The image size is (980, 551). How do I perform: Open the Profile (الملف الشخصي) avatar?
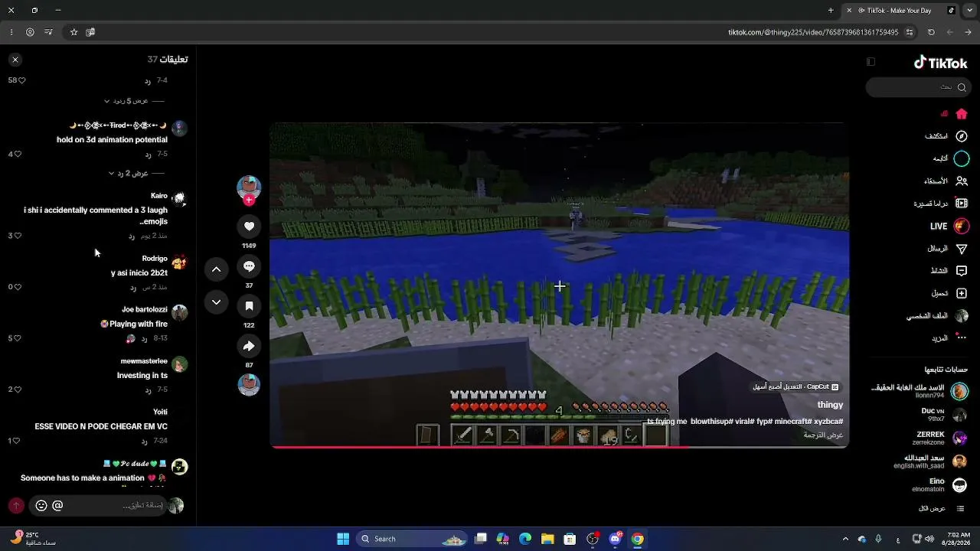click(x=962, y=316)
